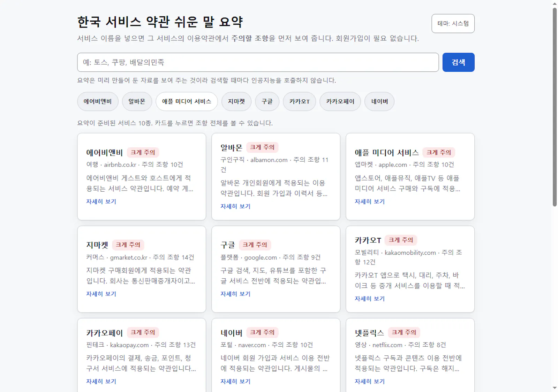Click the 애플 미디어 서비스 card title
This screenshot has width=558, height=392.
point(387,153)
